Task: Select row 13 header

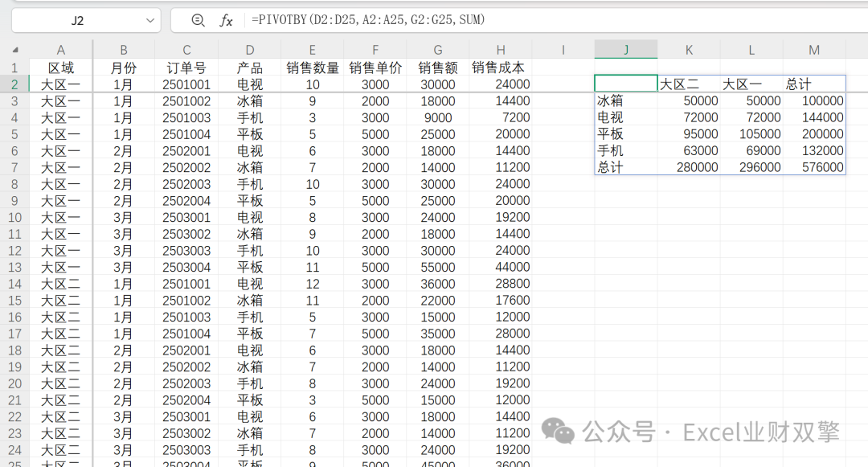Action: [x=14, y=267]
